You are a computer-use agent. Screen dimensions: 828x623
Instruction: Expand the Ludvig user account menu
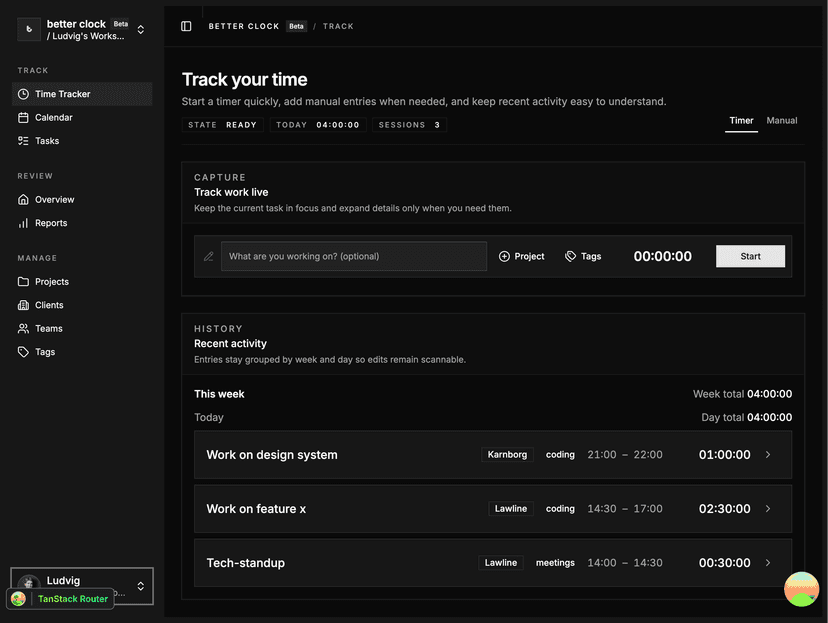pyautogui.click(x=141, y=585)
